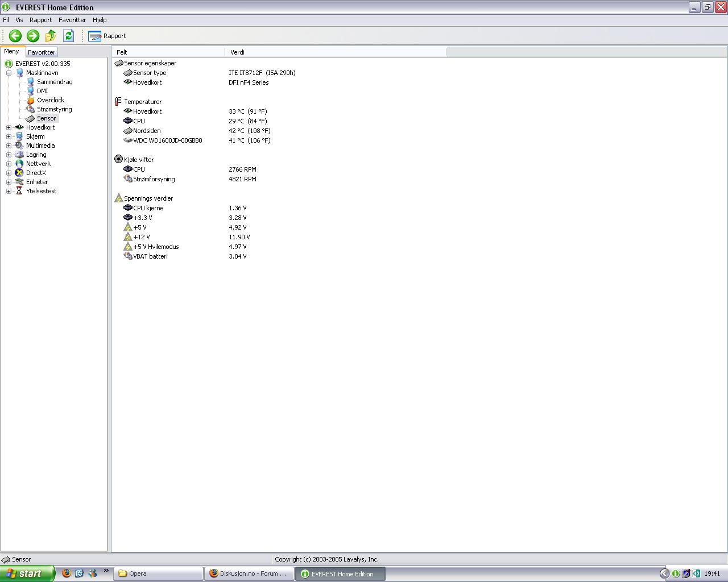This screenshot has width=728, height=582.
Task: Expand the Hovedkort tree node
Action: tap(9, 127)
